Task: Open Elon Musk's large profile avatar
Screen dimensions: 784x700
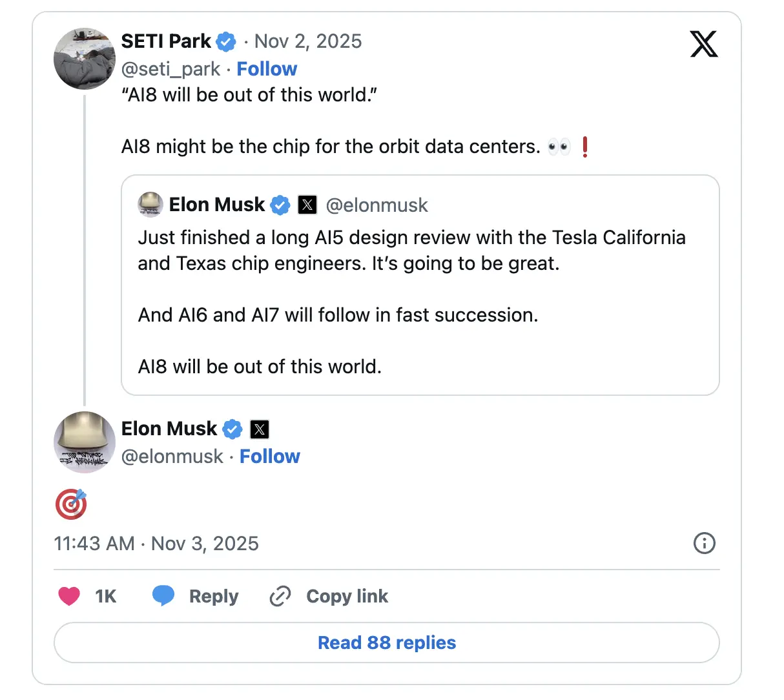Action: click(85, 442)
